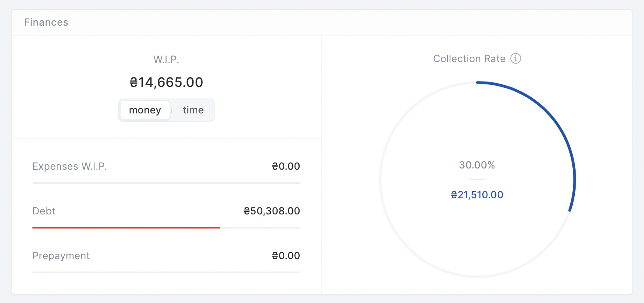Click the Debt label
644x303 pixels.
(44, 211)
